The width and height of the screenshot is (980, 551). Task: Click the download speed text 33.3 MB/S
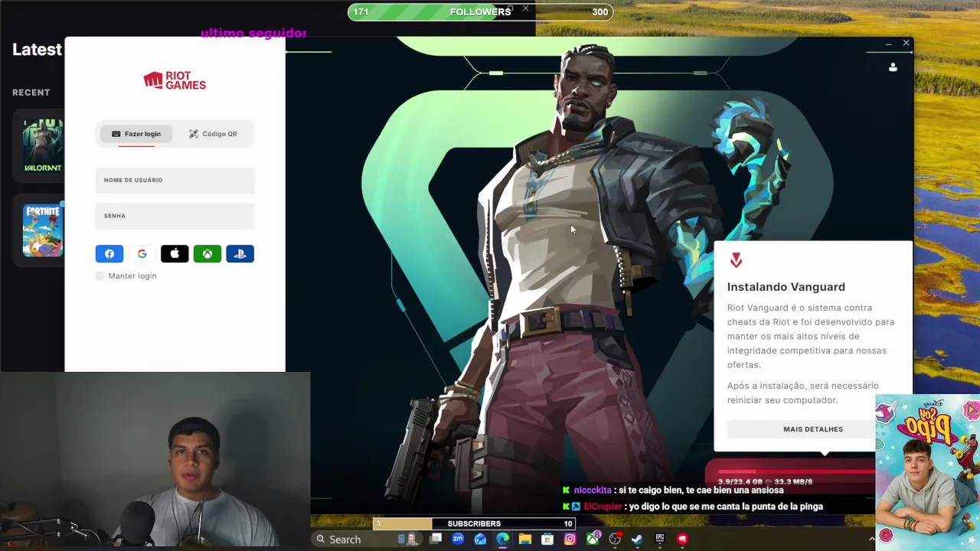tap(793, 482)
